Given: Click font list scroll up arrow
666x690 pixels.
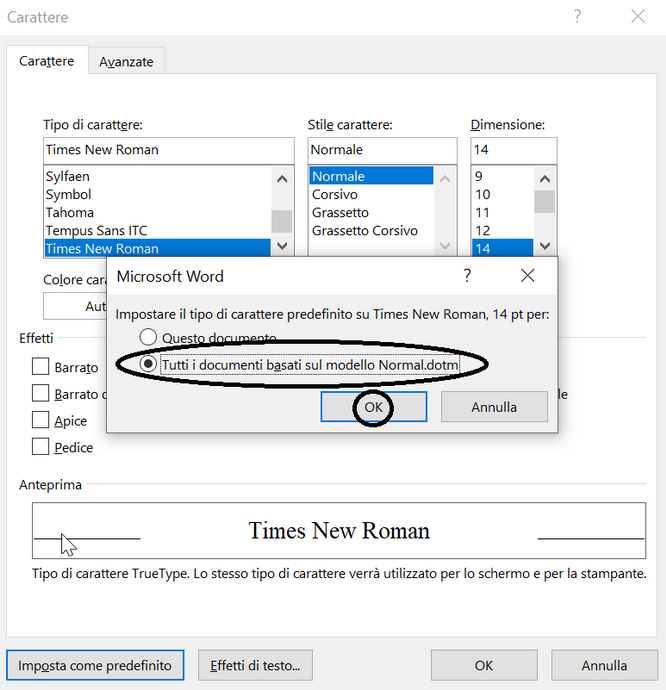Looking at the screenshot, I should point(282,179).
